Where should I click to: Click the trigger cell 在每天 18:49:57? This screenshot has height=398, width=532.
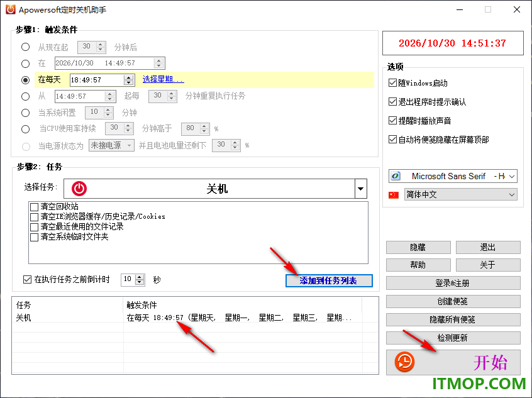239,318
